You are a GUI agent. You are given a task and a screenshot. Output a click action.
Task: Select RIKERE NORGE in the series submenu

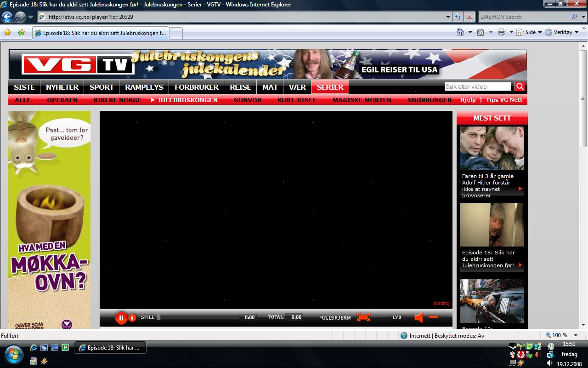pyautogui.click(x=118, y=100)
